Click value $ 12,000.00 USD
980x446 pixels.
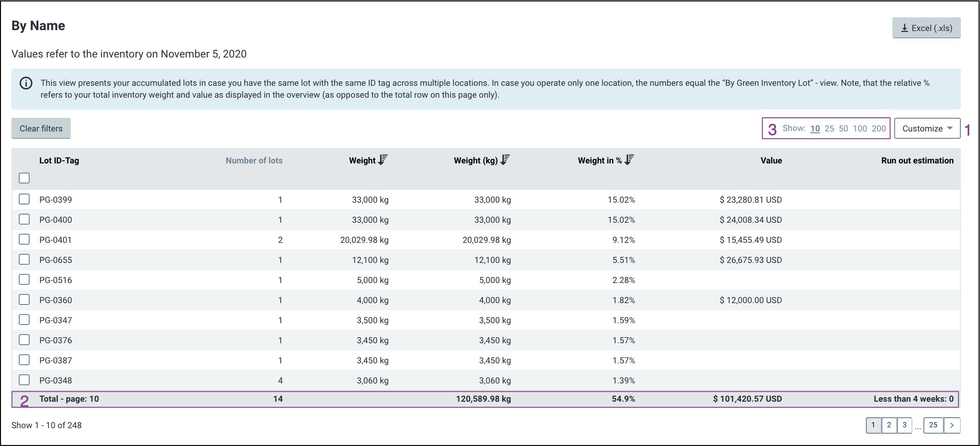click(751, 300)
